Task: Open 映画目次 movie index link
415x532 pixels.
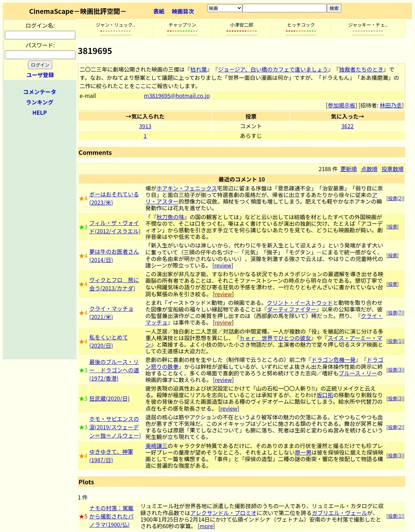Action: [183, 11]
